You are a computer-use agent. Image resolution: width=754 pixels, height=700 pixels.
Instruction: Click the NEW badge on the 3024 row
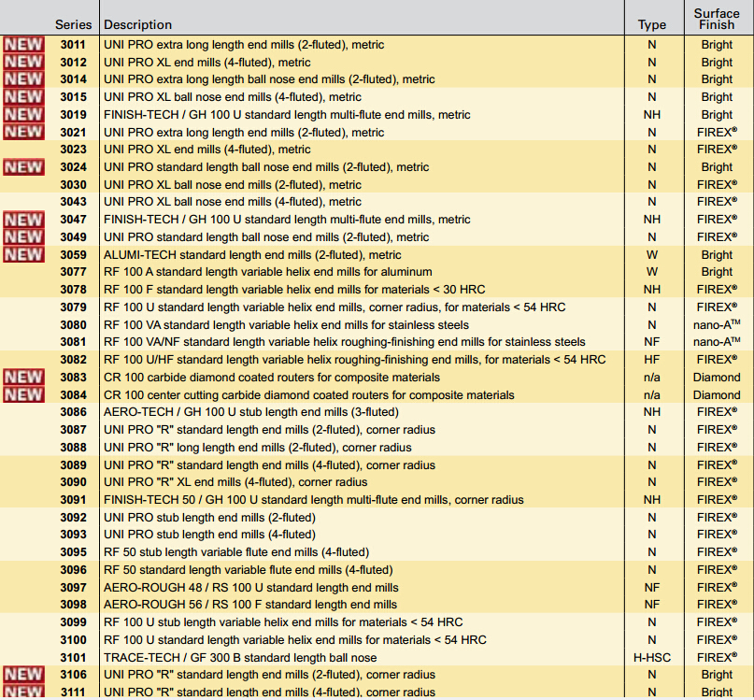point(23,167)
